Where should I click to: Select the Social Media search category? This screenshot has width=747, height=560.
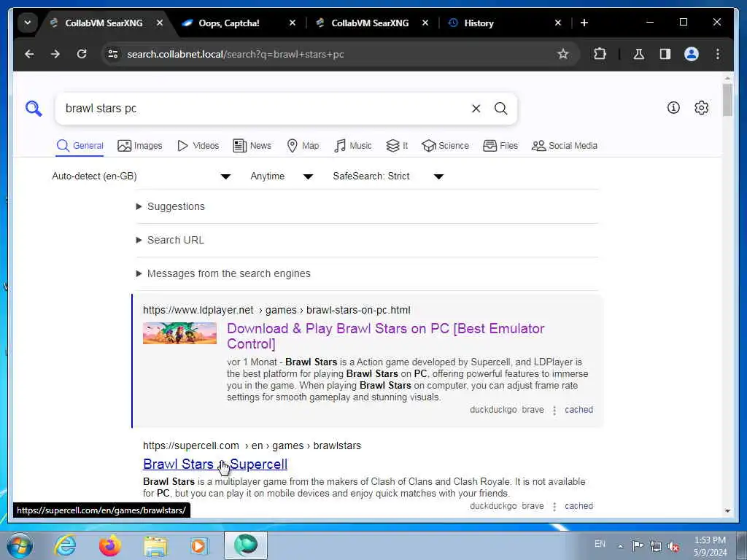(565, 146)
